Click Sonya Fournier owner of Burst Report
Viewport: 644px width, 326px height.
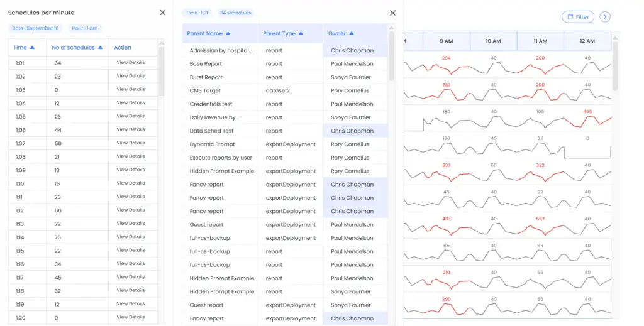coord(351,77)
